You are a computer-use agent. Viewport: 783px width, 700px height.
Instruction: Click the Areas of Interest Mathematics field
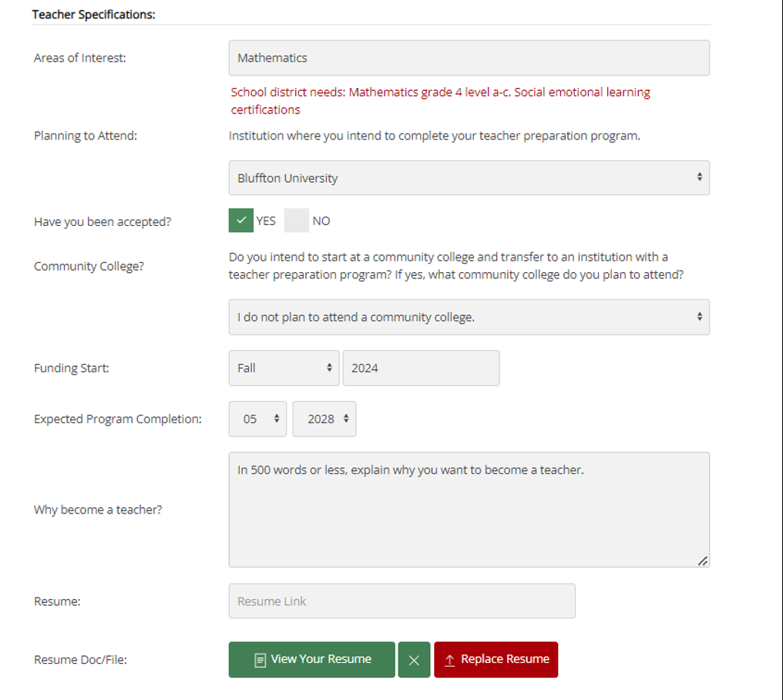pos(469,58)
